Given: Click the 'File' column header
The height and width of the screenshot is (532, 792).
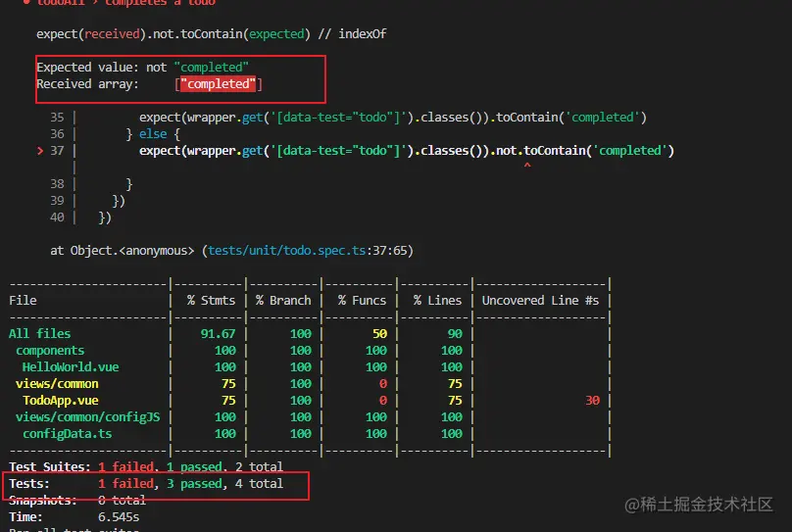Looking at the screenshot, I should coord(23,301).
